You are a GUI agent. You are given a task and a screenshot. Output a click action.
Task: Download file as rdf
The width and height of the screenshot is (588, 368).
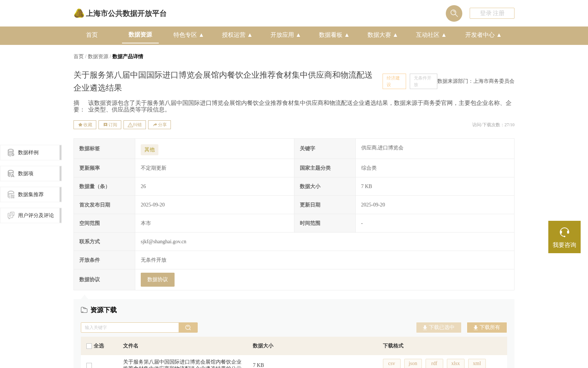434,363
